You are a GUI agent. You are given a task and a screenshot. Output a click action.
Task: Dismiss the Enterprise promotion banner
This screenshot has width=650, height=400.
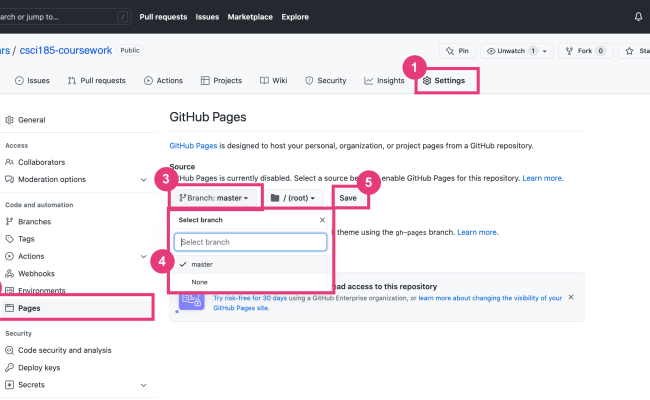[571, 297]
